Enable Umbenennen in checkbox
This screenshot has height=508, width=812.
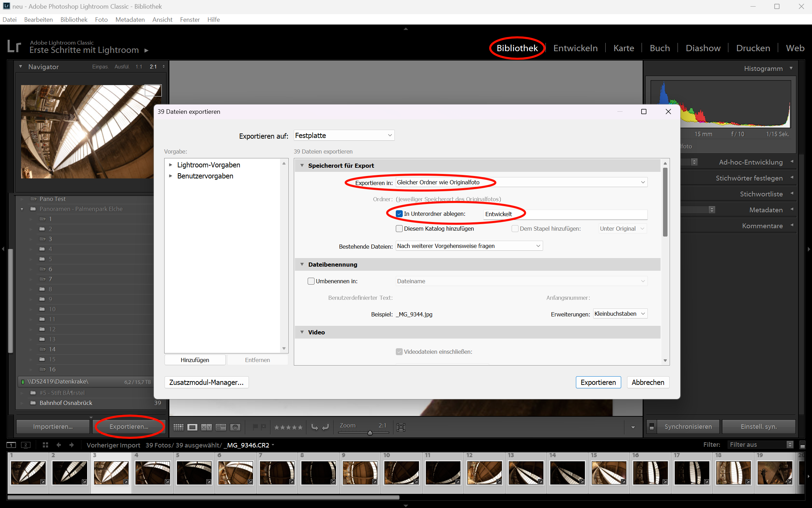(311, 281)
